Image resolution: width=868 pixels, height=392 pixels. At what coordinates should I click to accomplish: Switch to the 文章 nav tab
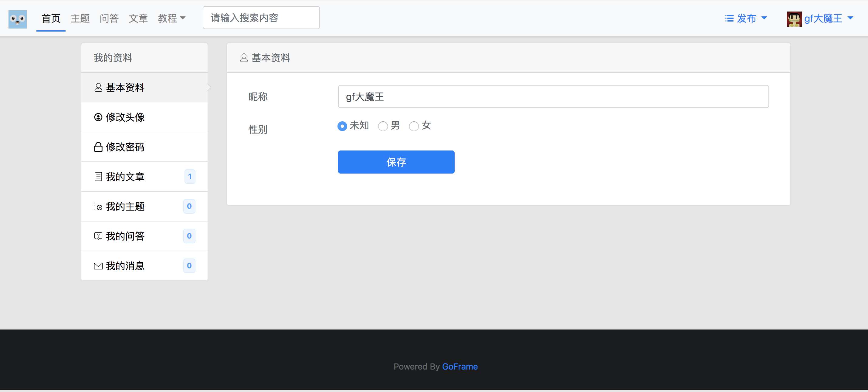(x=138, y=18)
